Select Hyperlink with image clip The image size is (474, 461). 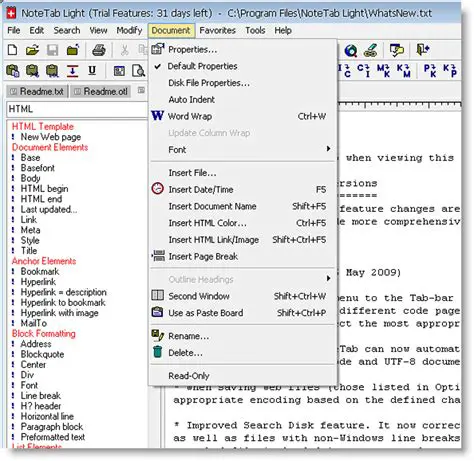click(59, 313)
